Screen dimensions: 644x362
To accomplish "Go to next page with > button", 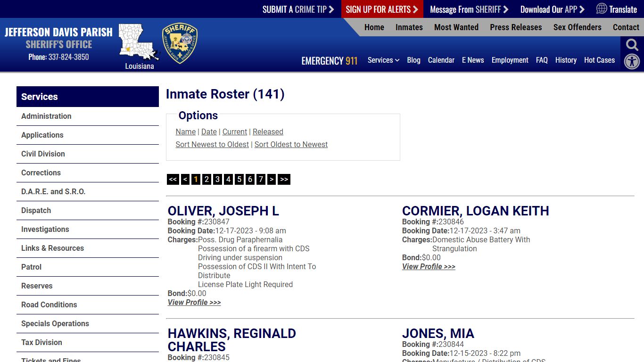I will coord(272,179).
